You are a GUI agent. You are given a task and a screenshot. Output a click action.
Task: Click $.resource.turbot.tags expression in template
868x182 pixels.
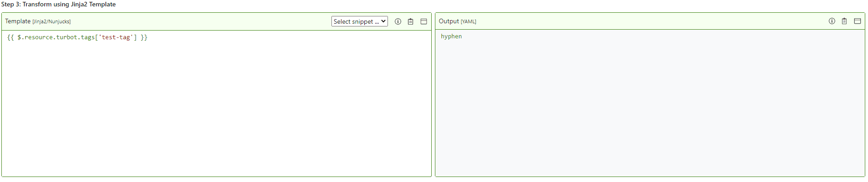pos(56,37)
